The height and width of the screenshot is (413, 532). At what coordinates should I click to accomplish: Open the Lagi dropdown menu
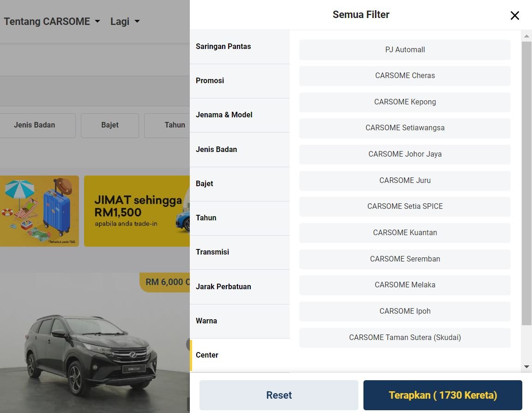pos(125,21)
